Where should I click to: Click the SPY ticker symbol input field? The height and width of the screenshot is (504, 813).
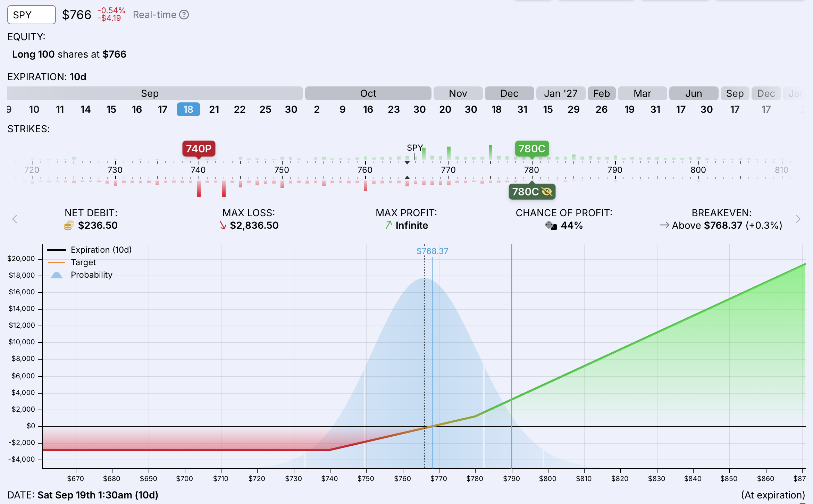click(x=32, y=15)
